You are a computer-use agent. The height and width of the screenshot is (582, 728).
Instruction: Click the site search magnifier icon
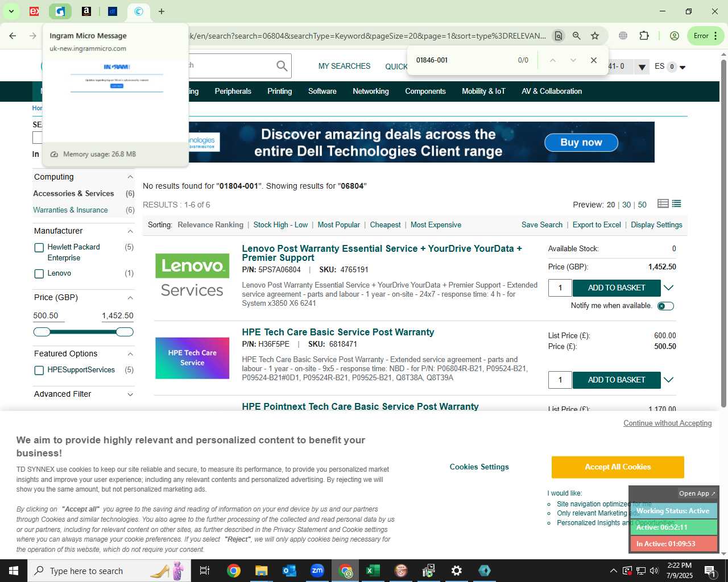click(282, 66)
